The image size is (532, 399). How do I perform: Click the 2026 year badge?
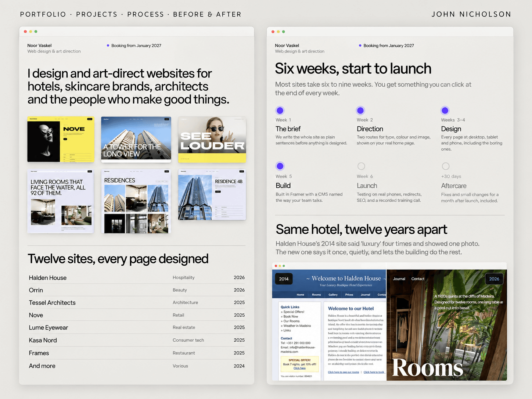click(494, 279)
